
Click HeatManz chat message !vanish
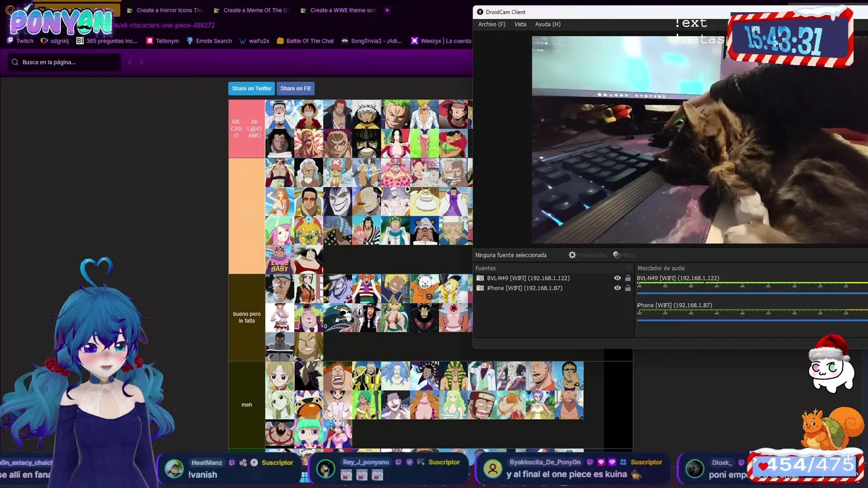(203, 475)
